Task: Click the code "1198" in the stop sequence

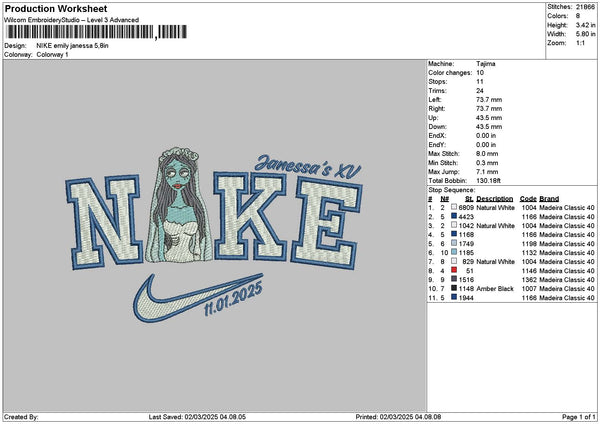Action: (x=529, y=244)
